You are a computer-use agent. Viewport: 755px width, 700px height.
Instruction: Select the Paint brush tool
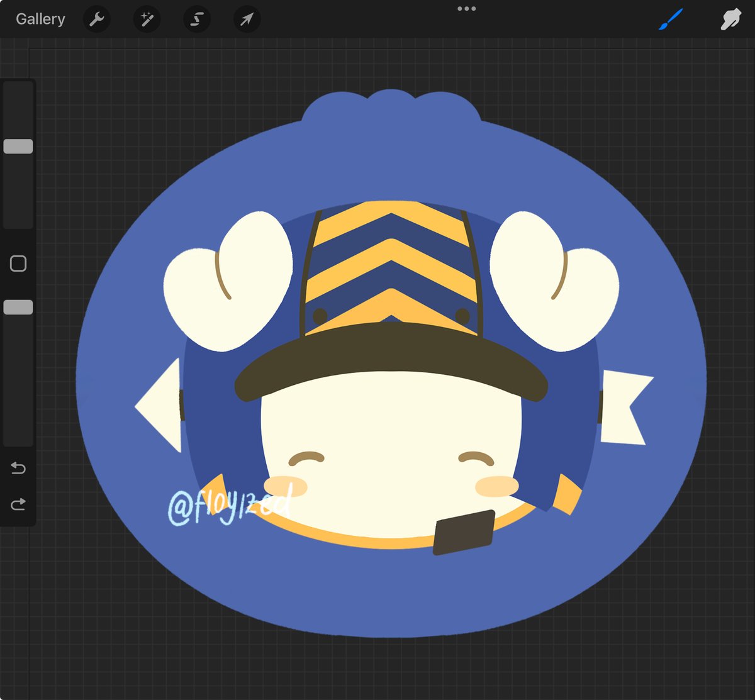(x=671, y=19)
